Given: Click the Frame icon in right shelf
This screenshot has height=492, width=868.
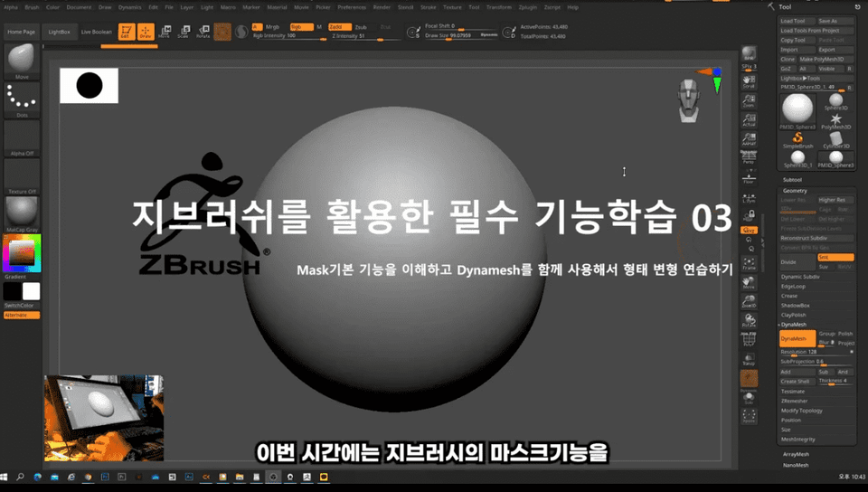Looking at the screenshot, I should point(749,263).
